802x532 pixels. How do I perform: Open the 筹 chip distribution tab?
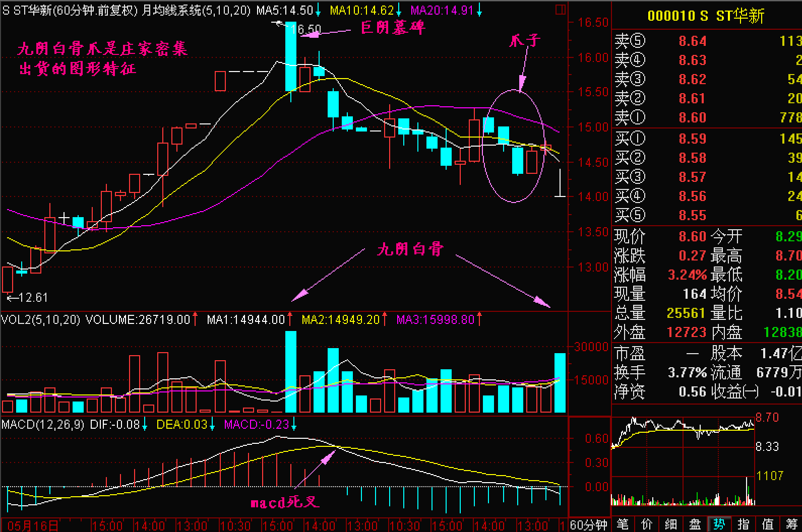[x=791, y=524]
